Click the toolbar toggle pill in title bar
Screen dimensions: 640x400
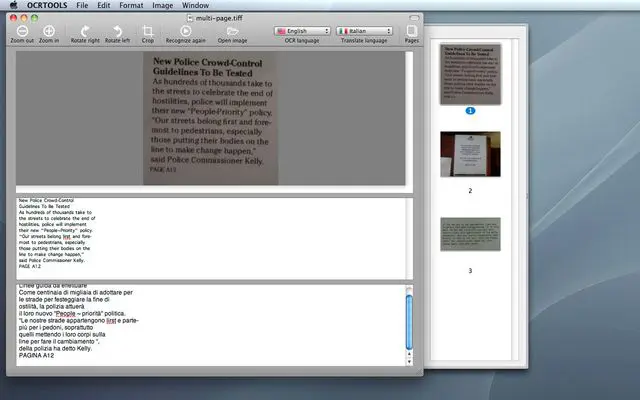tap(414, 18)
